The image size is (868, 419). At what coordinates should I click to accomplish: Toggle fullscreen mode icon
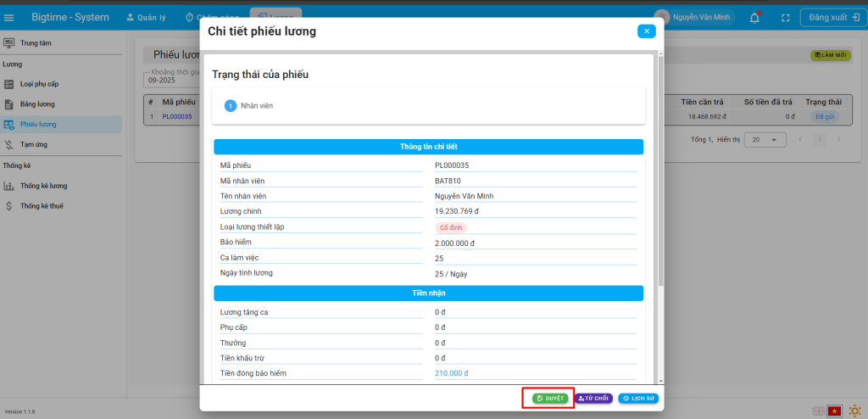[785, 18]
